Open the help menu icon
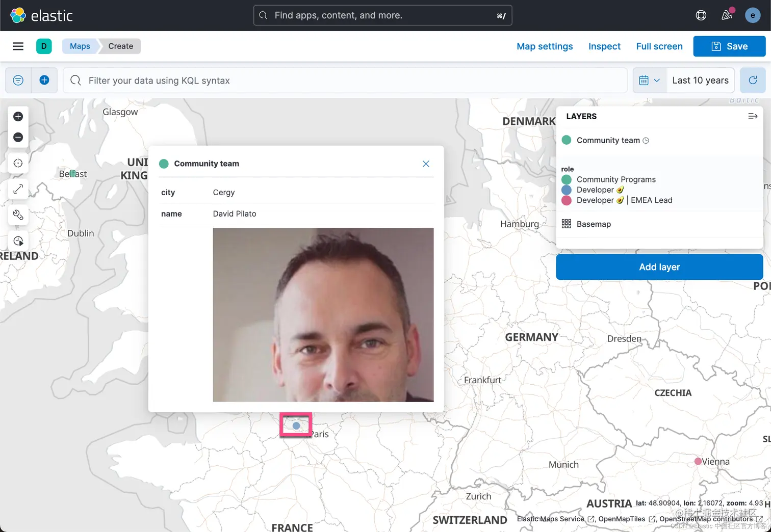 tap(701, 15)
